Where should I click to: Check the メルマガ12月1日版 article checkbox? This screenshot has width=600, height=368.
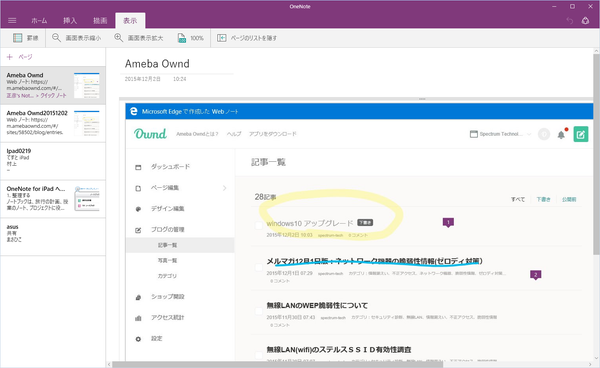click(259, 267)
